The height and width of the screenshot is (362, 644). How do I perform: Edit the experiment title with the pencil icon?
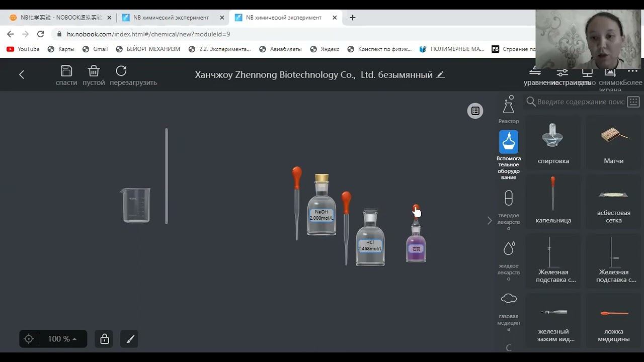[x=441, y=74]
